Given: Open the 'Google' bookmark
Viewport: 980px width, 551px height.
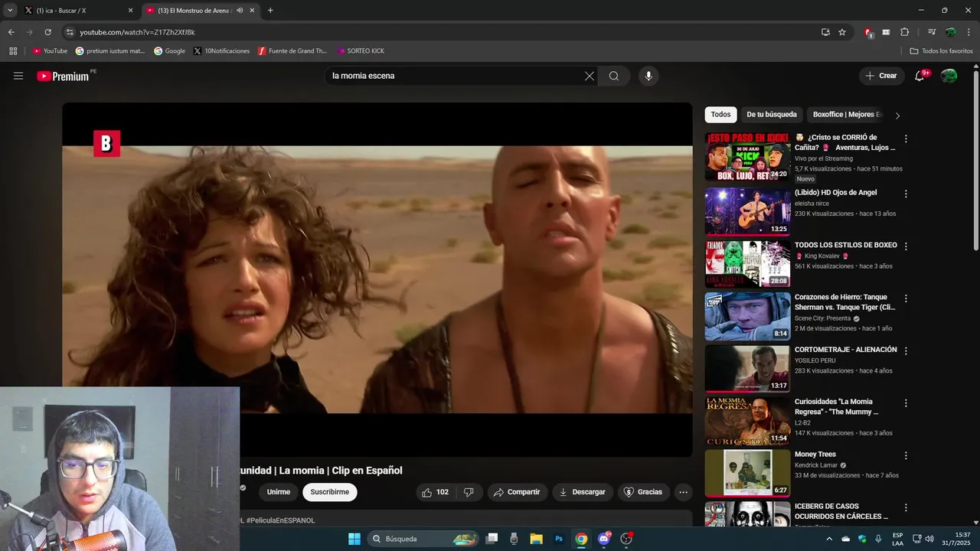Looking at the screenshot, I should tap(169, 51).
